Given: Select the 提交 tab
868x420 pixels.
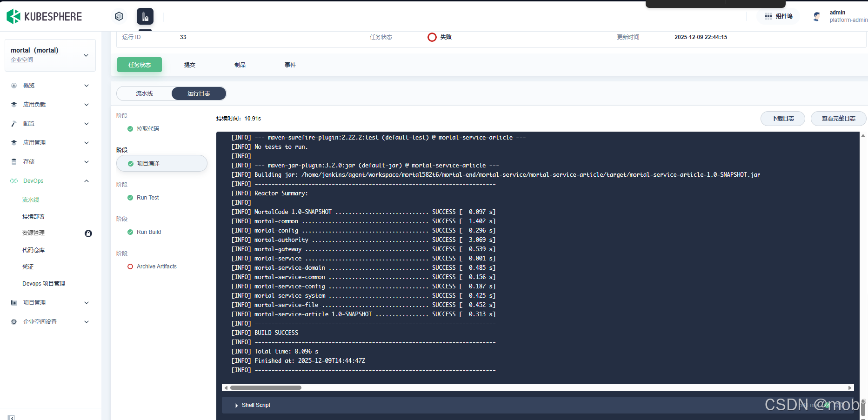Looking at the screenshot, I should coord(190,65).
